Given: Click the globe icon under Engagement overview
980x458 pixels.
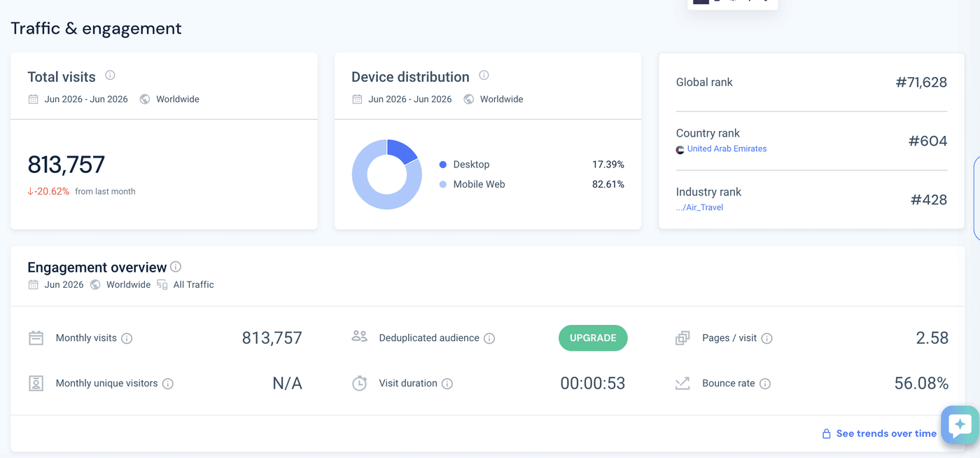Looking at the screenshot, I should 95,284.
